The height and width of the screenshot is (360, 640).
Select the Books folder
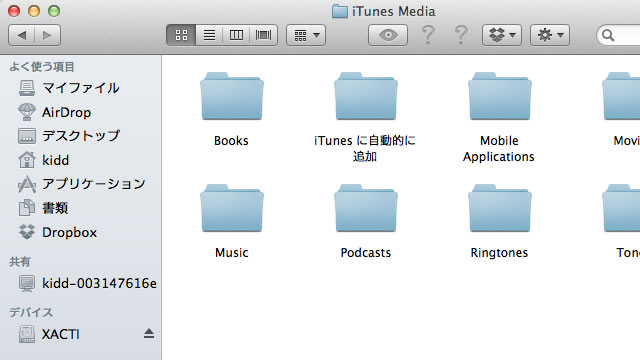click(231, 96)
